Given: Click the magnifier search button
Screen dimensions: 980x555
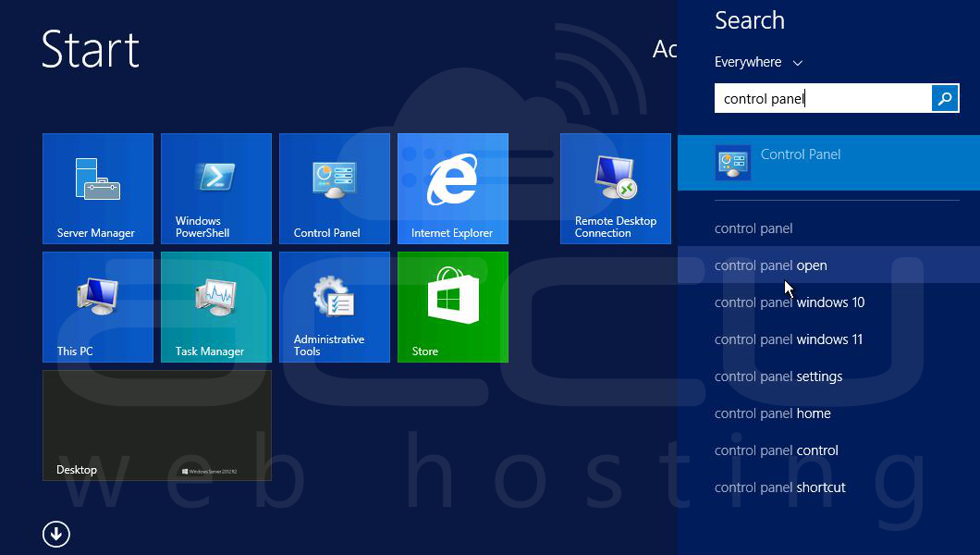Looking at the screenshot, I should pyautogui.click(x=945, y=98).
